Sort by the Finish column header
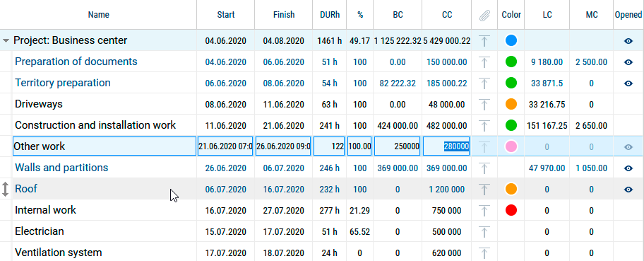 click(x=284, y=15)
